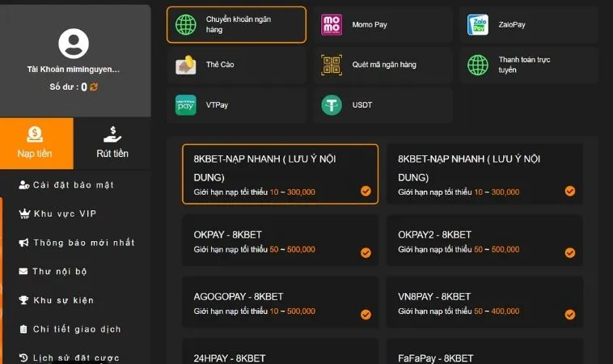
Task: Choose Momo Pay payment method
Action: point(383,24)
